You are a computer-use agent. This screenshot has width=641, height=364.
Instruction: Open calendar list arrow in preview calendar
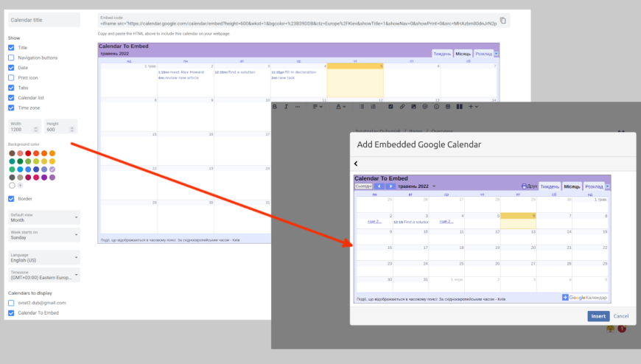click(x=497, y=54)
